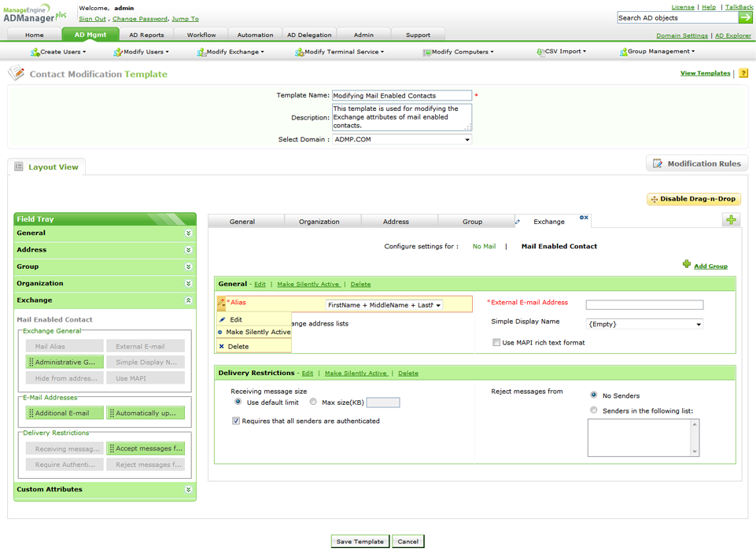Click the green plus add tab icon
This screenshot has height=559, width=756.
pyautogui.click(x=731, y=220)
